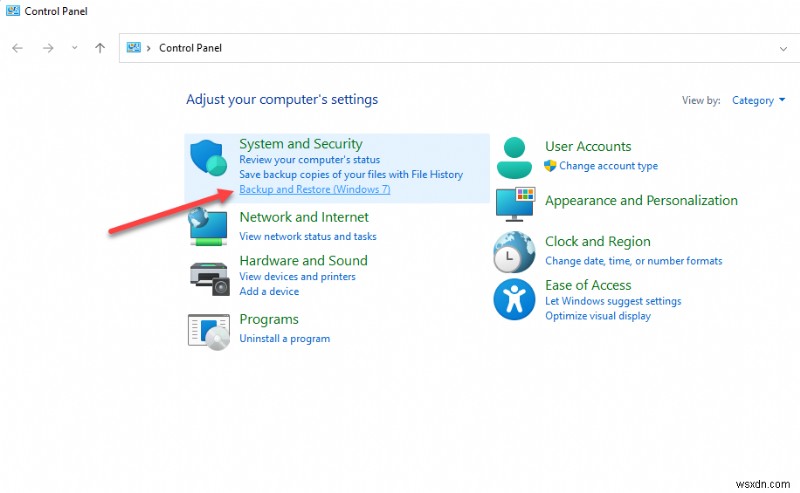
Task: Click the Network and Internet globe icon
Action: [x=208, y=227]
